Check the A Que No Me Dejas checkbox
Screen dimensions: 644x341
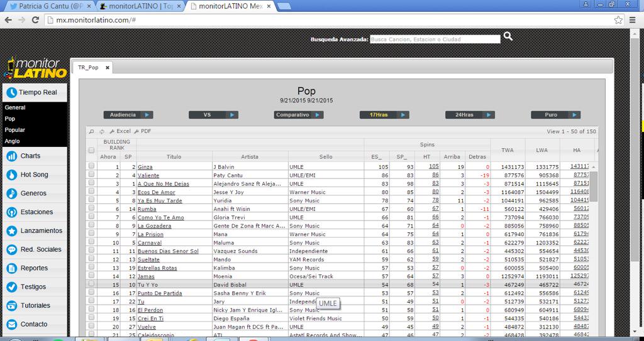pos(92,183)
